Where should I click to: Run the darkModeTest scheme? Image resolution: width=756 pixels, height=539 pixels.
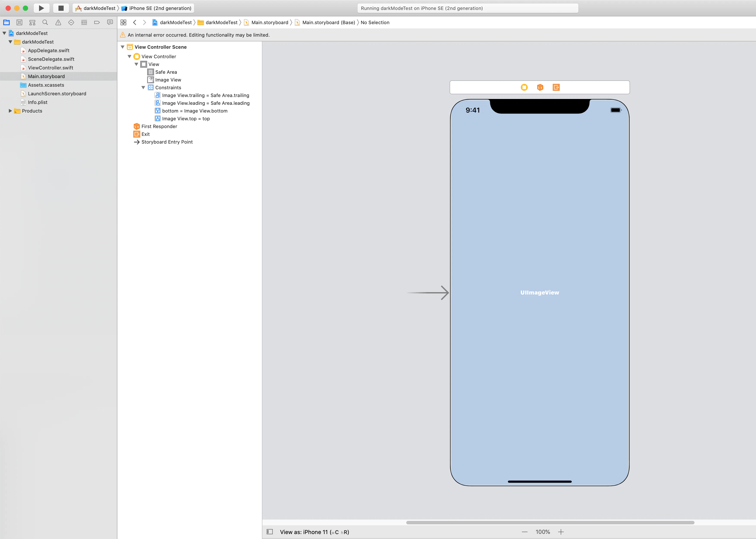pos(41,8)
